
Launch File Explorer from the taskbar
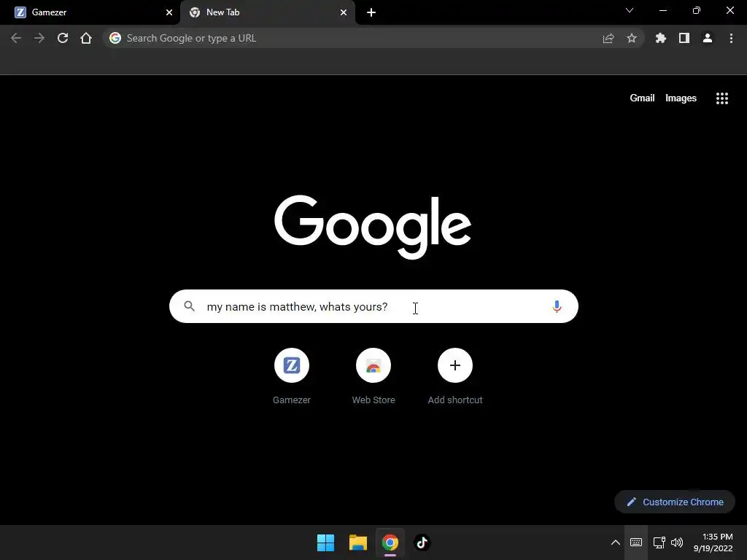pos(357,542)
